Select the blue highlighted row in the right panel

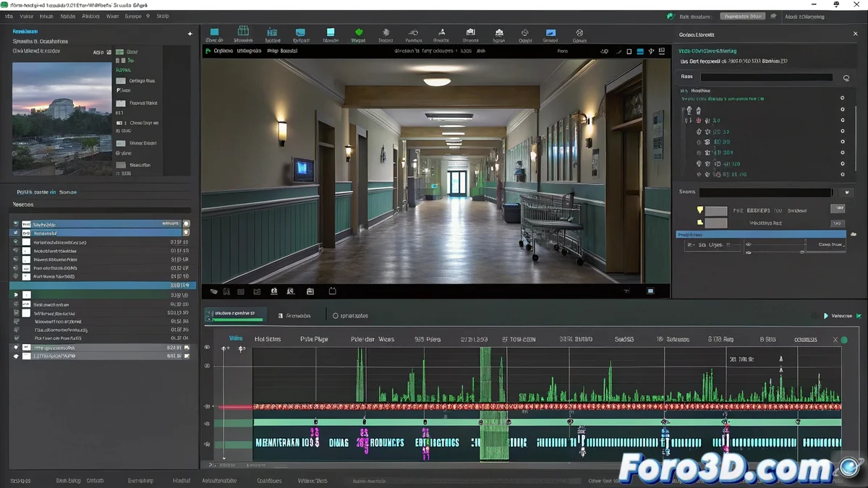tap(761, 234)
